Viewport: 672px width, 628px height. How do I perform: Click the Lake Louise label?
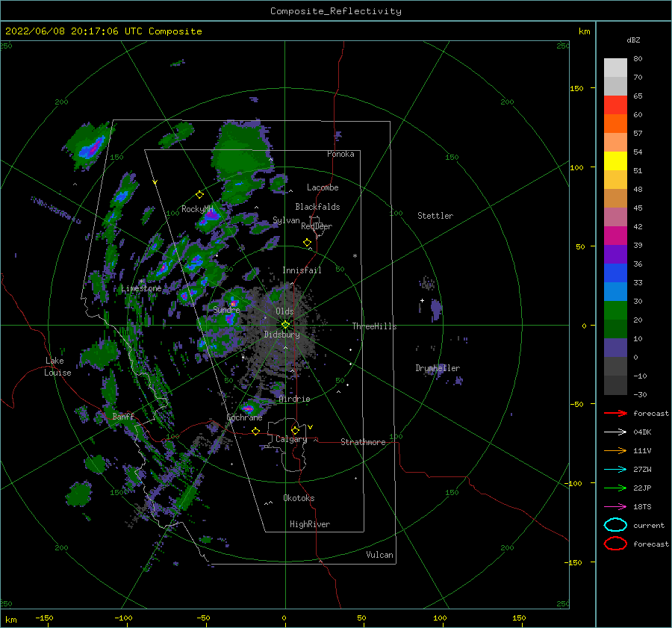pos(57,367)
